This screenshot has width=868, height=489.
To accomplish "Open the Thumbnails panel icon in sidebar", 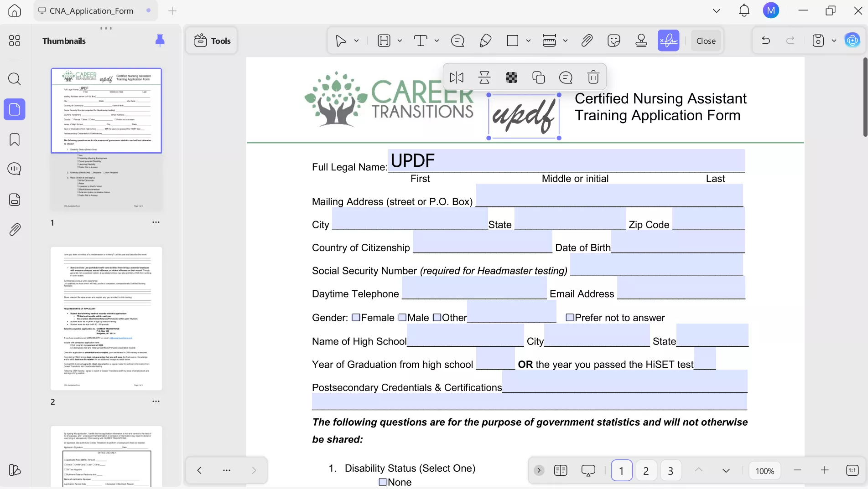I will pyautogui.click(x=14, y=109).
